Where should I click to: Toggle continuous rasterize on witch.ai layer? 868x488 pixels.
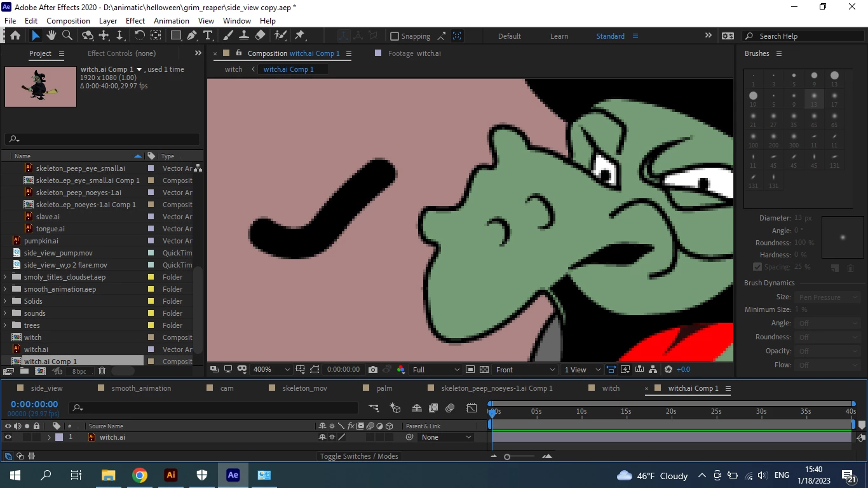(x=332, y=437)
